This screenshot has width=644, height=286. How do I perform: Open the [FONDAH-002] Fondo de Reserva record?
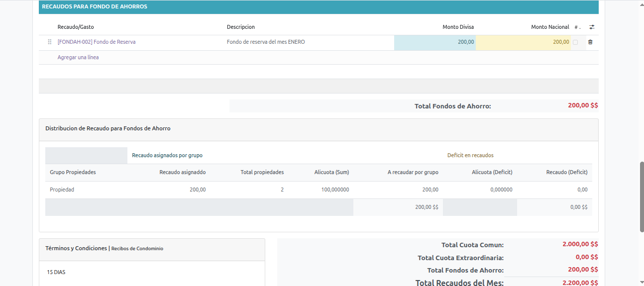(97, 42)
